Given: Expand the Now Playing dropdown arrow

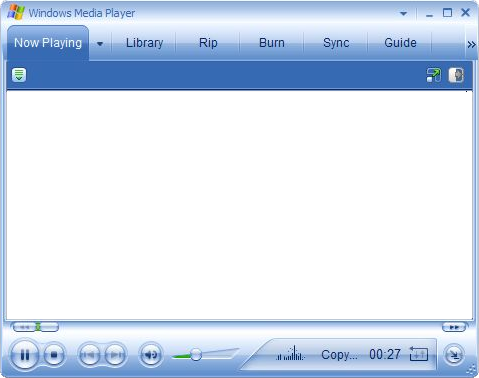Looking at the screenshot, I should (100, 44).
